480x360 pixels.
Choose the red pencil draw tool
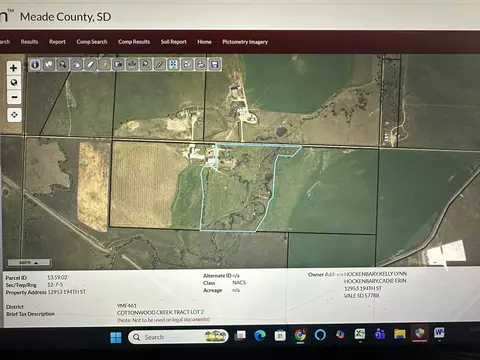click(160, 64)
